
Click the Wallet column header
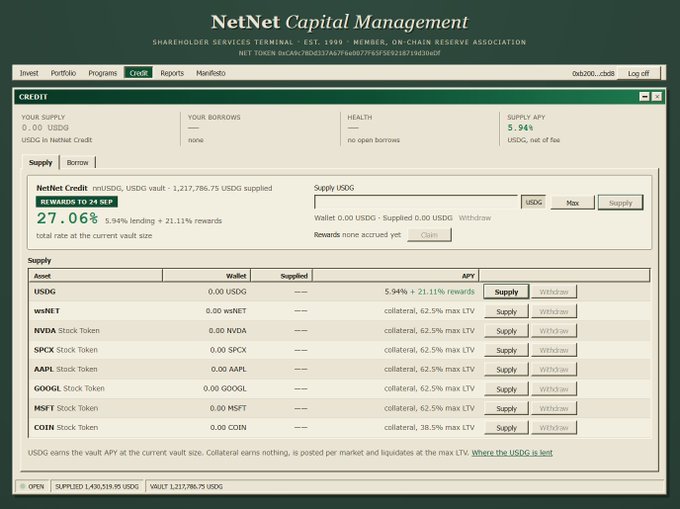[x=207, y=276]
